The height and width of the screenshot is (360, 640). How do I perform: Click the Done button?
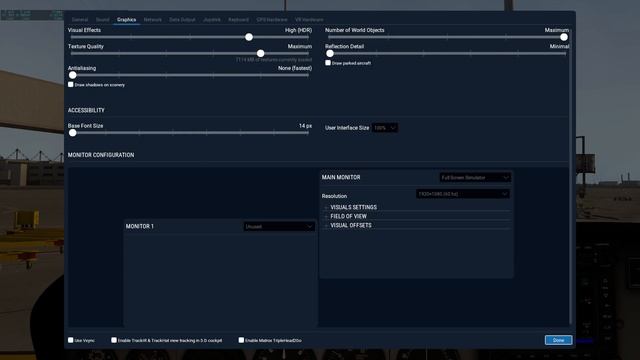click(x=558, y=340)
